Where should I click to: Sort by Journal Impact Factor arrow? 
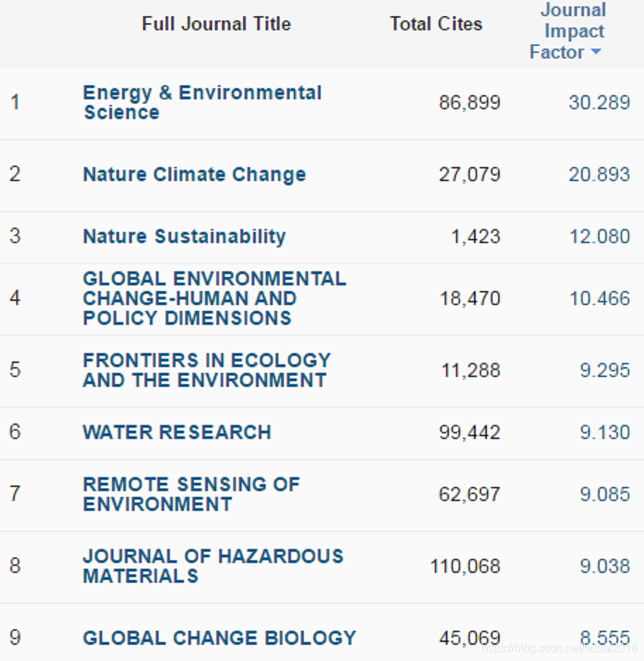[595, 52]
